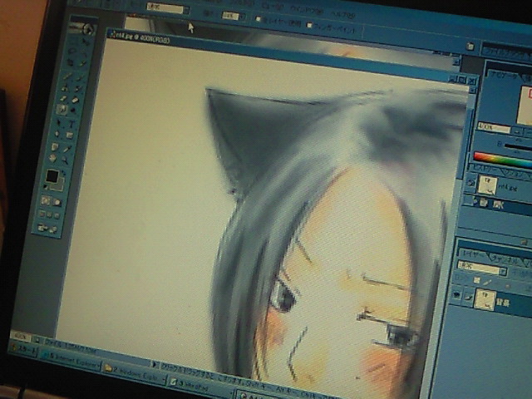
Task: Select the History Brush tool
Action: pos(77,89)
